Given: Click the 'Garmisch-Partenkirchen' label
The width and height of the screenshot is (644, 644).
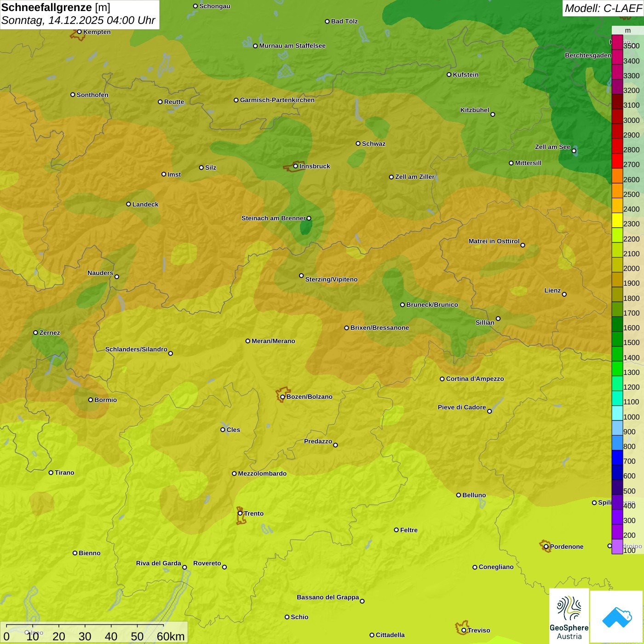Looking at the screenshot, I should [x=277, y=100].
